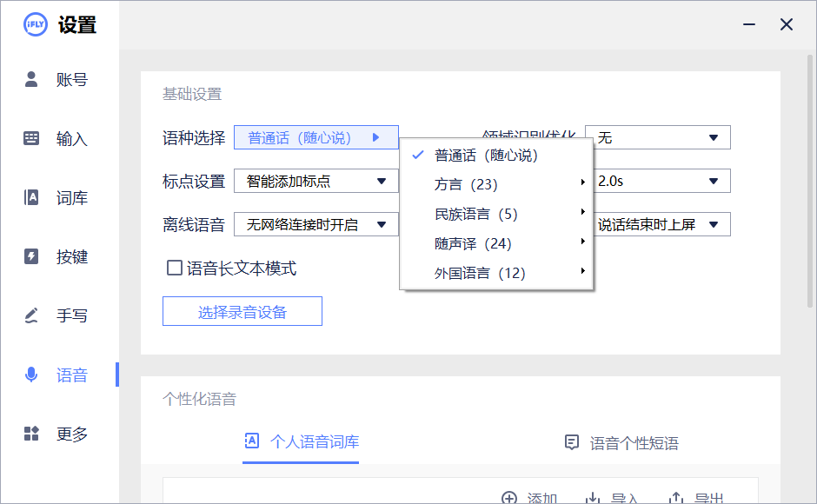The width and height of the screenshot is (817, 504).
Task: Expand the 外国语言 (12) submenu
Action: coord(496,273)
